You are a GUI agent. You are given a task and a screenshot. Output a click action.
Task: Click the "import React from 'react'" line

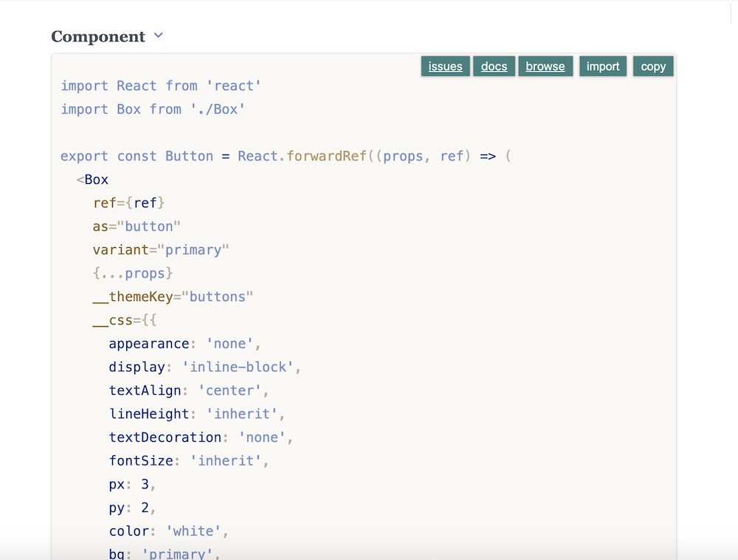tap(160, 86)
